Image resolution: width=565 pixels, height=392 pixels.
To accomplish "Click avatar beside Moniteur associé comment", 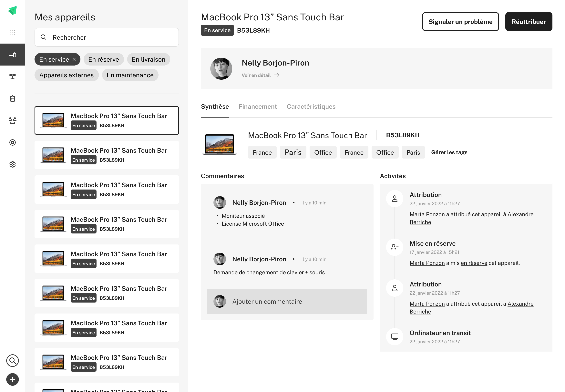I will (220, 202).
